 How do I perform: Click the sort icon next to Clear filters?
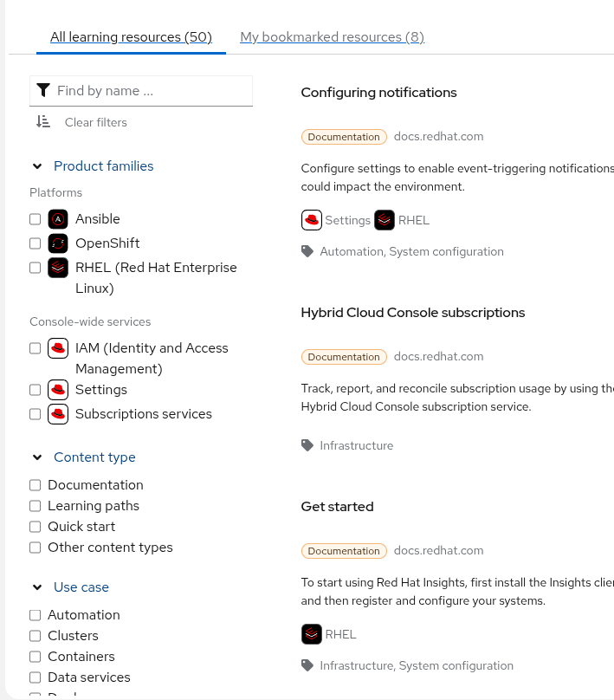pyautogui.click(x=43, y=122)
